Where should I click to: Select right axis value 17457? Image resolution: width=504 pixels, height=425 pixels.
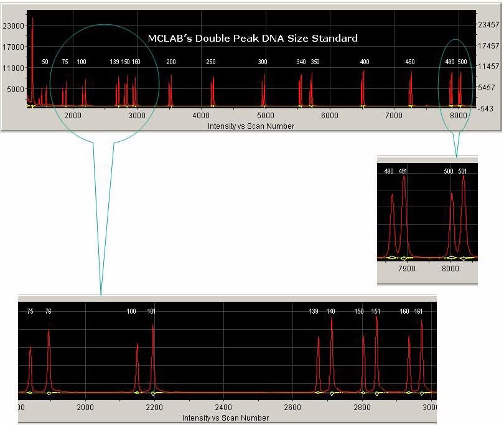coord(489,45)
